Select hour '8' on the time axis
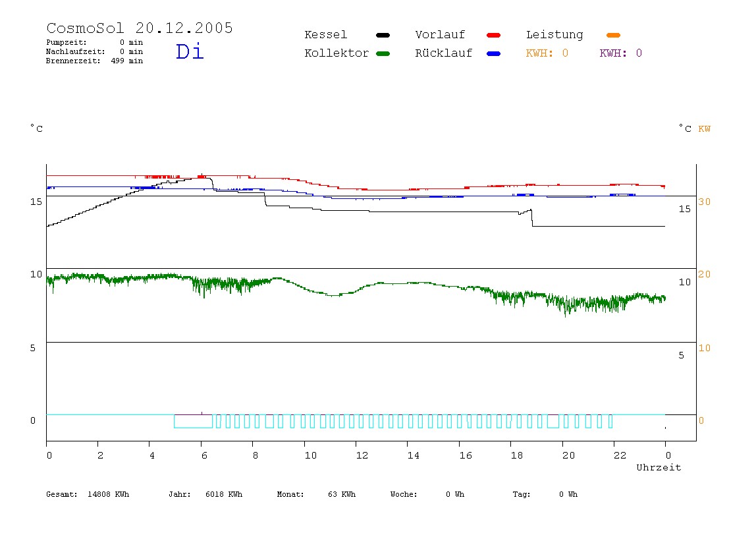Image resolution: width=756 pixels, height=535 pixels. tap(256, 455)
